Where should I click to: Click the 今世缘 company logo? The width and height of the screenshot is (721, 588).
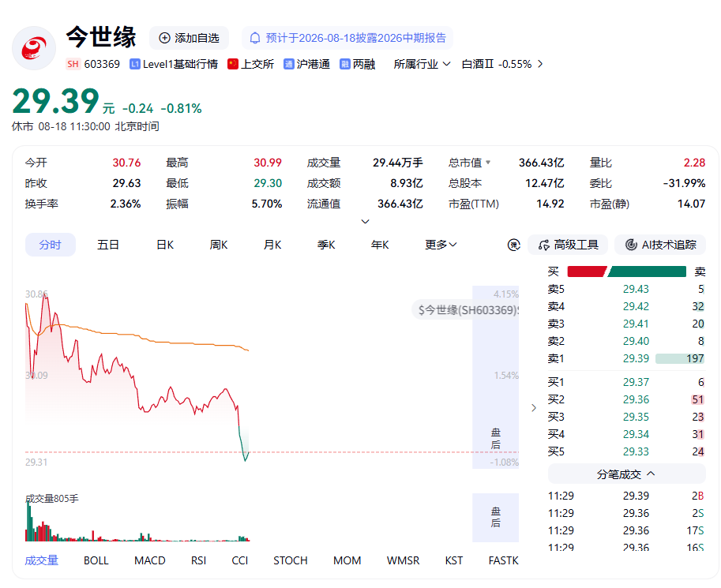point(34,48)
